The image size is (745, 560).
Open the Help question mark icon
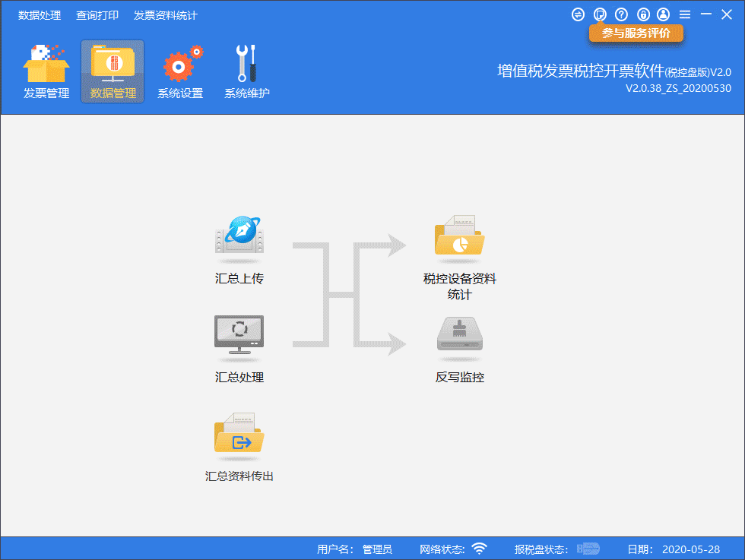pos(621,13)
